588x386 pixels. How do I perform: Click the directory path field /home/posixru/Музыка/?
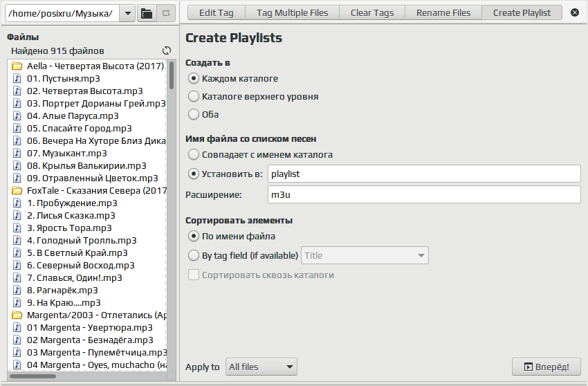click(x=63, y=14)
